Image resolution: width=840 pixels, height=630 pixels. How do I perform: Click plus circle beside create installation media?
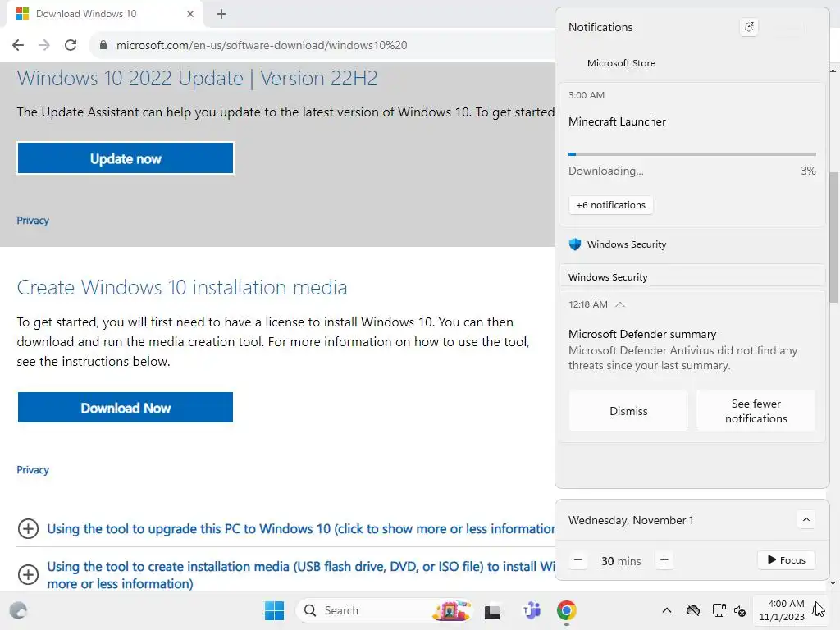(x=28, y=575)
